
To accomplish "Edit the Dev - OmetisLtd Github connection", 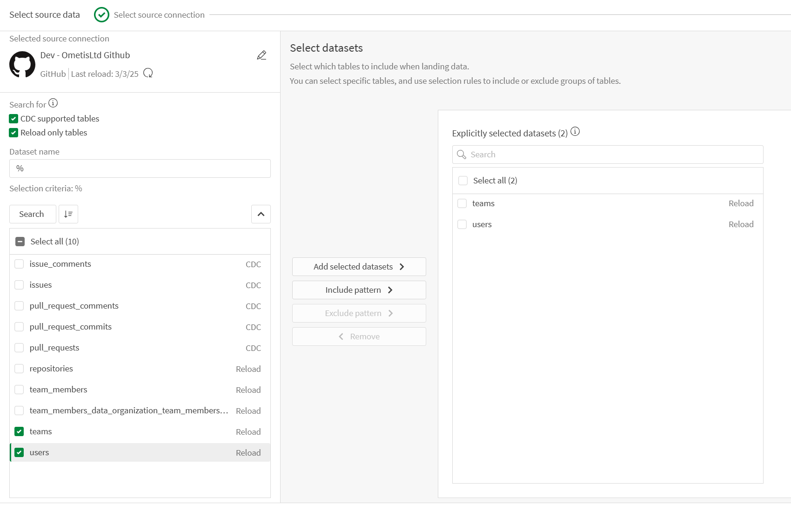I will [261, 55].
